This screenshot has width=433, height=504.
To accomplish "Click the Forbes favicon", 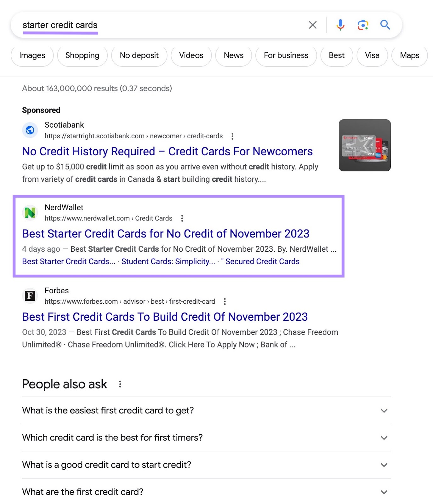I will (x=30, y=296).
